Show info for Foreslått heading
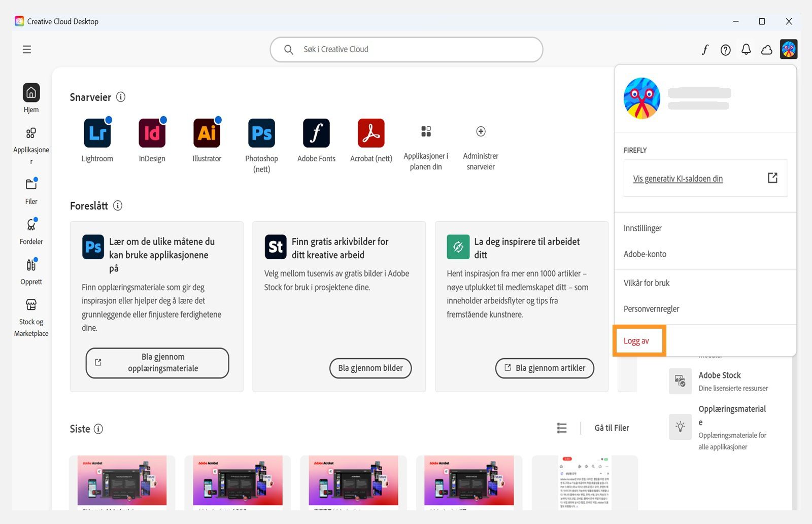The width and height of the screenshot is (812, 524). tap(118, 205)
